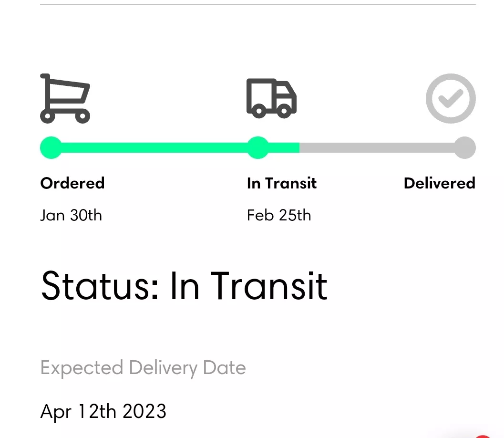Click the gray checkmark circle icon
This screenshot has height=438, width=504.
450,98
